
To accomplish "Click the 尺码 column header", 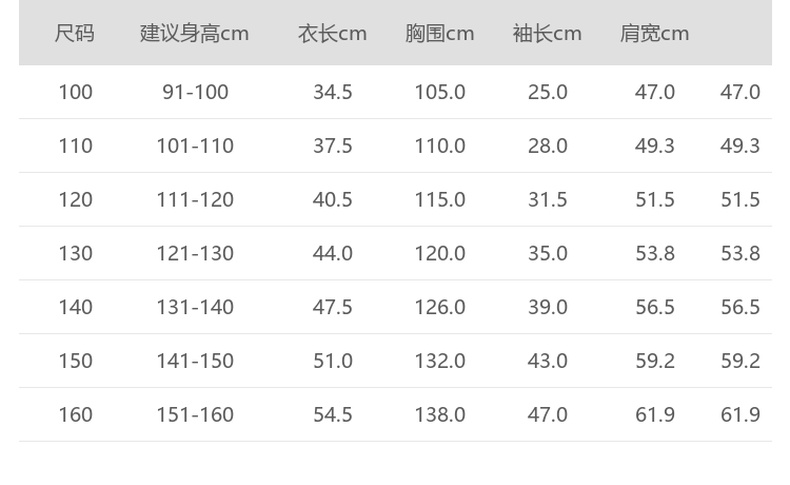I will [75, 34].
